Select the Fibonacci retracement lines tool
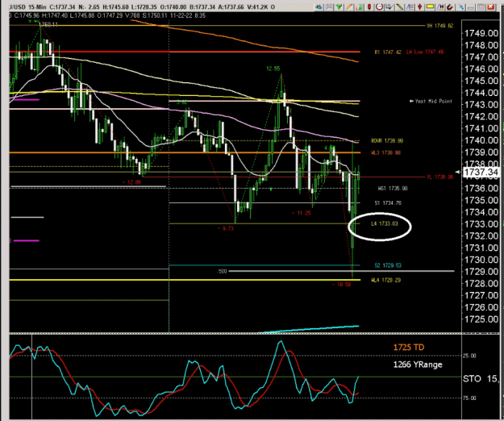Viewport: 504px width, 421px height. coord(410,6)
